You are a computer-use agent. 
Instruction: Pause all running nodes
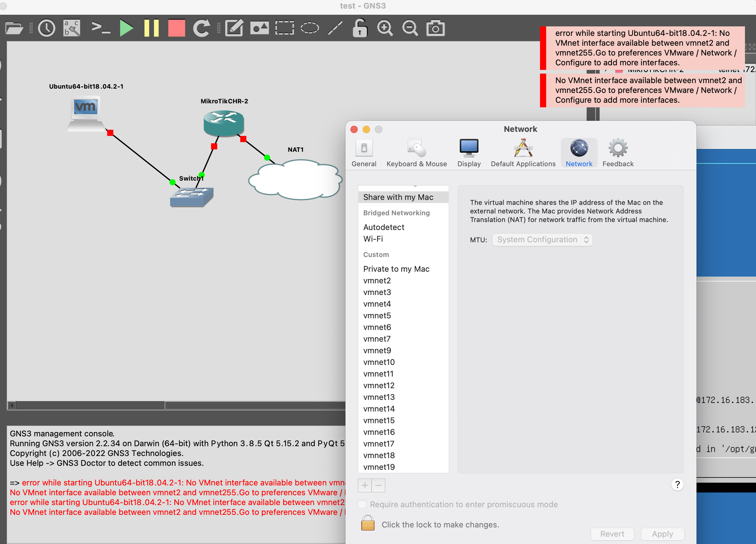pos(152,28)
